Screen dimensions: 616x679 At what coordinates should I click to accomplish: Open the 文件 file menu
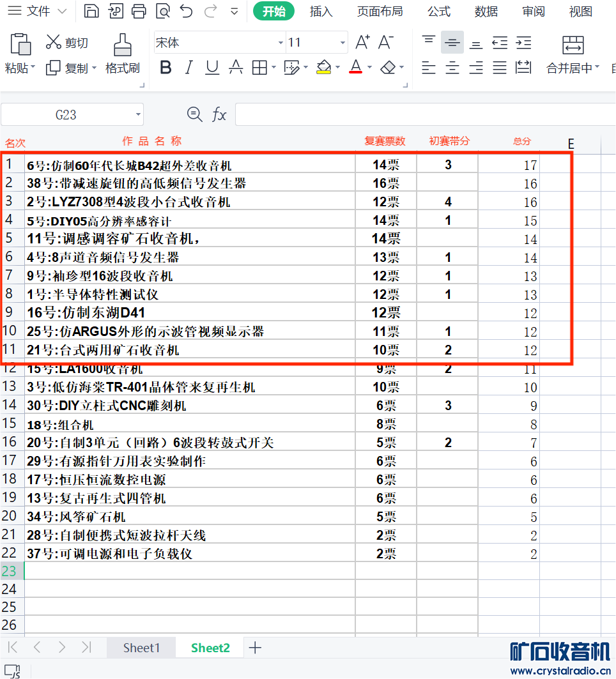tap(37, 11)
